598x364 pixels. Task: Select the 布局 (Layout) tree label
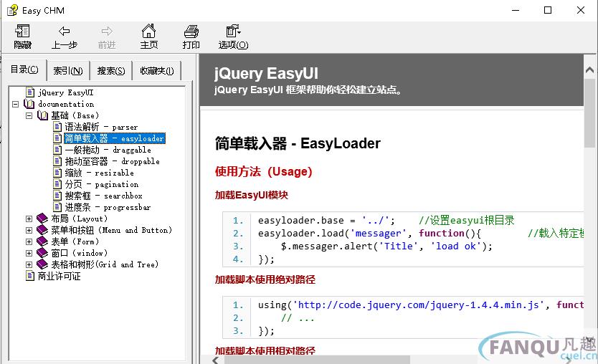tap(80, 219)
